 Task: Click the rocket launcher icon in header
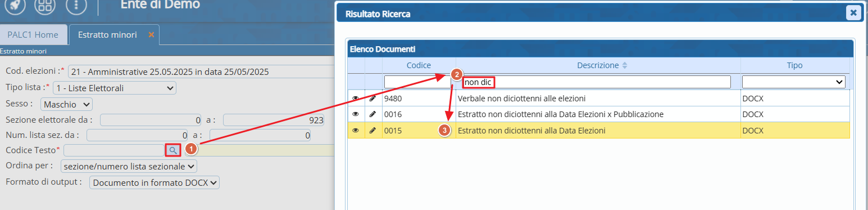pyautogui.click(x=15, y=5)
